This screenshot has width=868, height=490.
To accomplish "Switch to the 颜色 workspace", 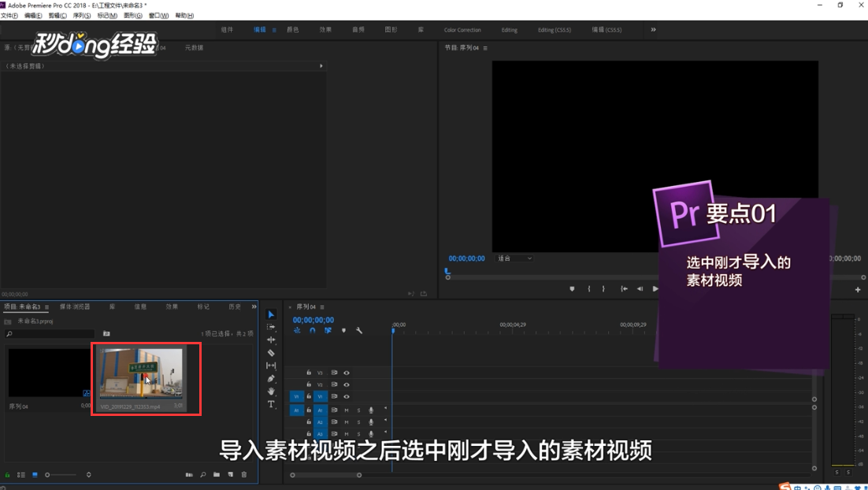I will 293,30.
